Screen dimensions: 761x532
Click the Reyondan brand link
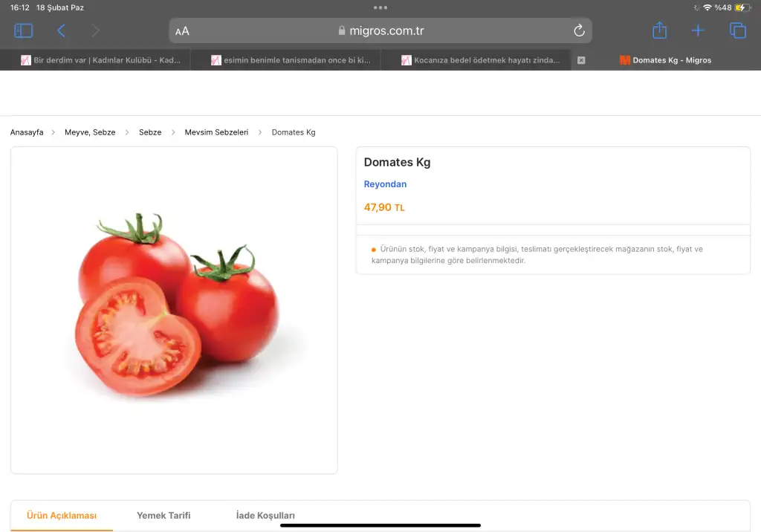point(385,184)
